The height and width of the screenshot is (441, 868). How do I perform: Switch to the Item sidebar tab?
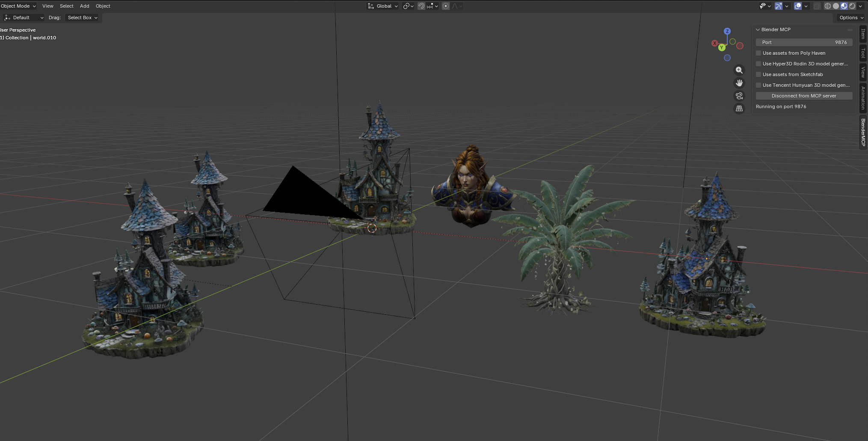[863, 34]
